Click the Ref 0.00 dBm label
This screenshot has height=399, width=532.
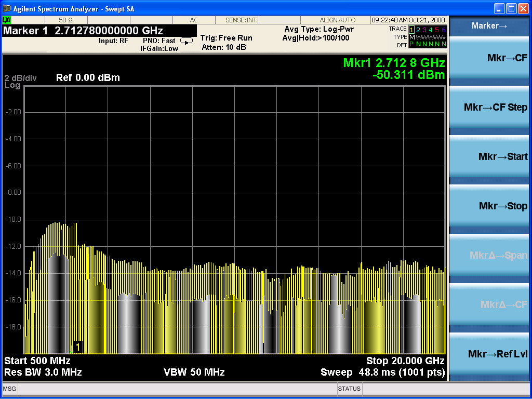tap(88, 78)
